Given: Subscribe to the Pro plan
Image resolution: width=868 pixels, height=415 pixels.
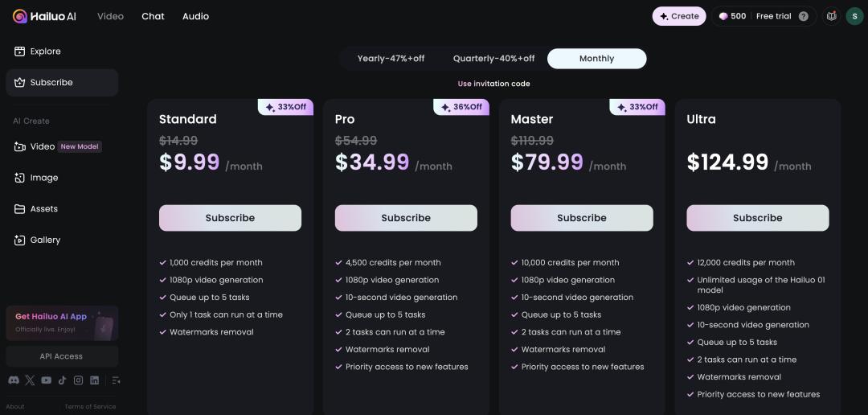Looking at the screenshot, I should pyautogui.click(x=406, y=218).
